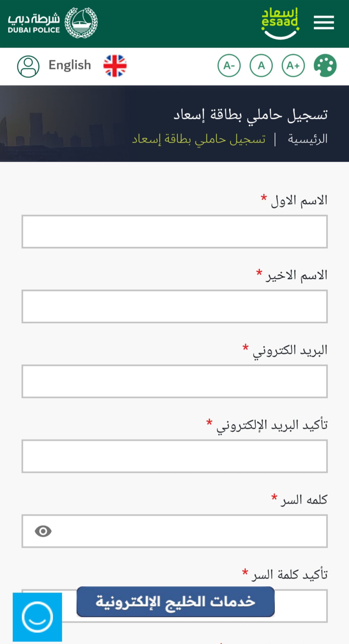This screenshot has height=644, width=349.
Task: Open the color theme palette
Action: click(x=325, y=66)
